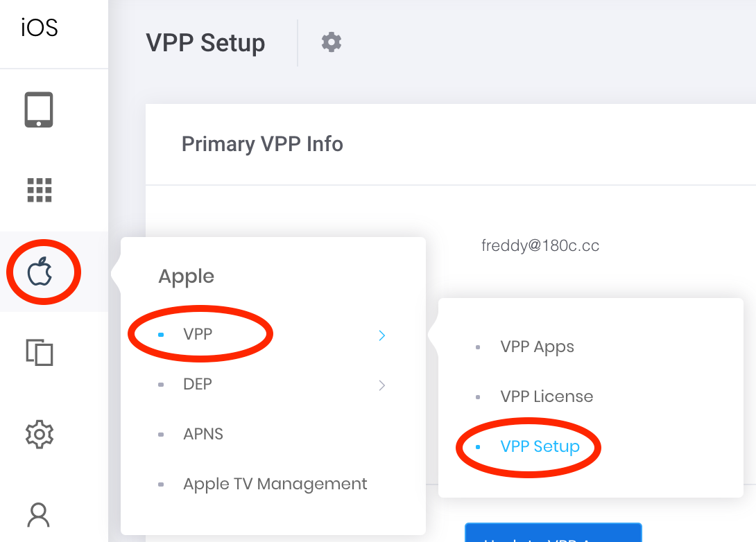Choose APNS from the Apple menu
Screen dimensions: 756x542
pyautogui.click(x=203, y=434)
